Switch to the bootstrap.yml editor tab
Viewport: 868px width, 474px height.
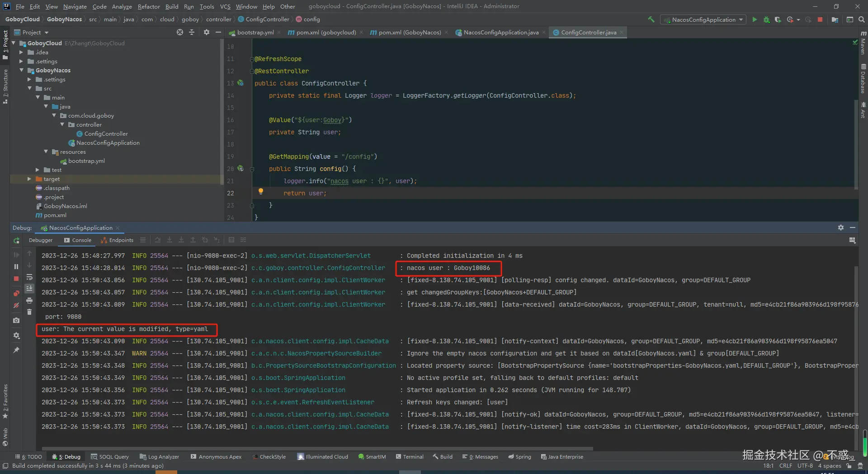click(x=255, y=32)
